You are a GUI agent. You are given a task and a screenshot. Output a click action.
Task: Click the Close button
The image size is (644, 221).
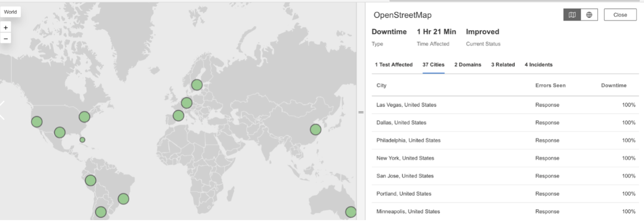(620, 15)
